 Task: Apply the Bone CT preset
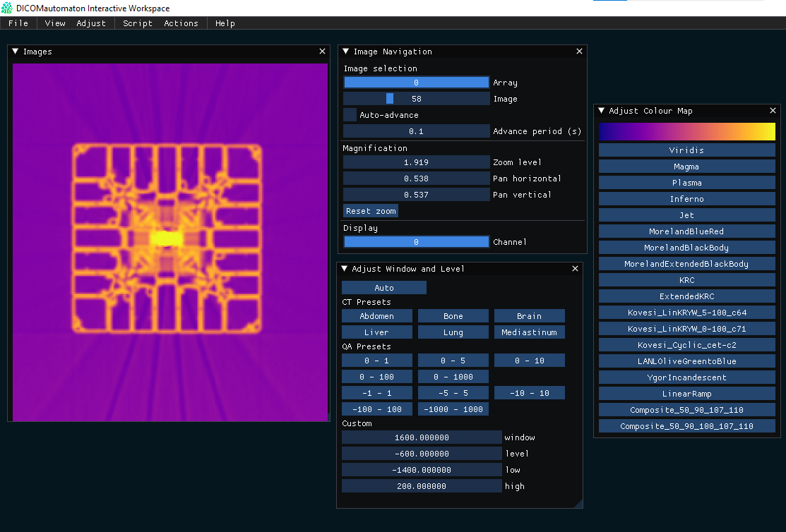tap(453, 316)
